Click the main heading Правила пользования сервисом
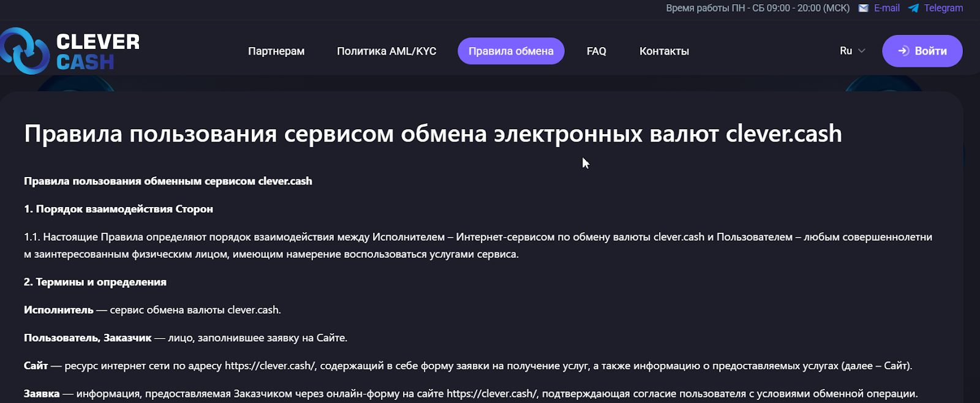Image resolution: width=980 pixels, height=403 pixels. pyautogui.click(x=432, y=134)
